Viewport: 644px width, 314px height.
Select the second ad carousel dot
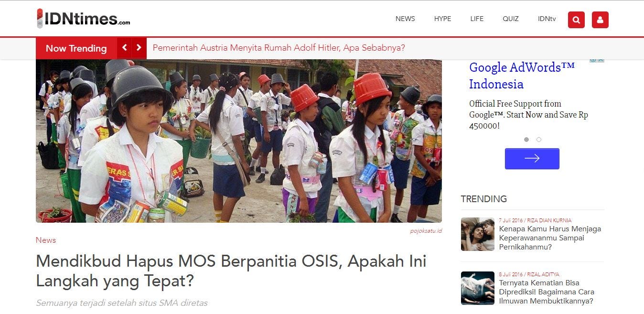click(x=539, y=140)
